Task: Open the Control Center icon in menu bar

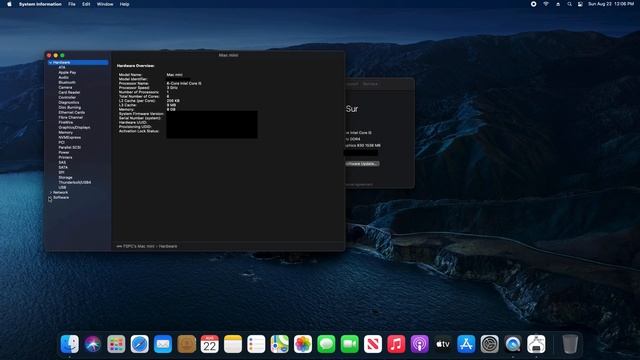Action: click(580, 4)
